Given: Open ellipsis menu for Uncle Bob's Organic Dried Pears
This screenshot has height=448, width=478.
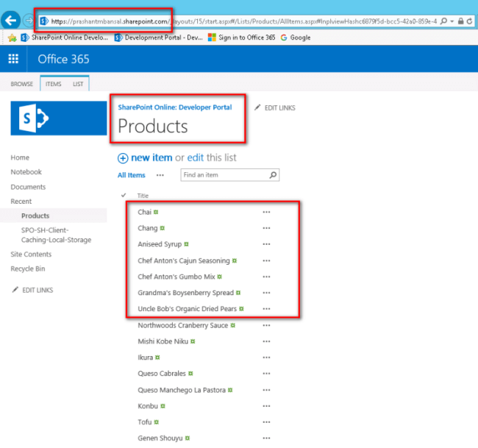Looking at the screenshot, I should pyautogui.click(x=266, y=309).
